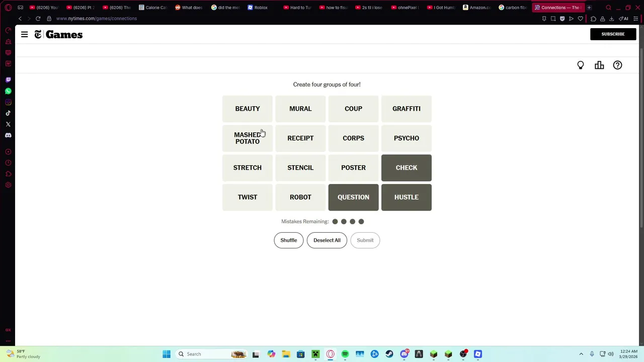Open sidebar settings gear icon

click(x=8, y=185)
